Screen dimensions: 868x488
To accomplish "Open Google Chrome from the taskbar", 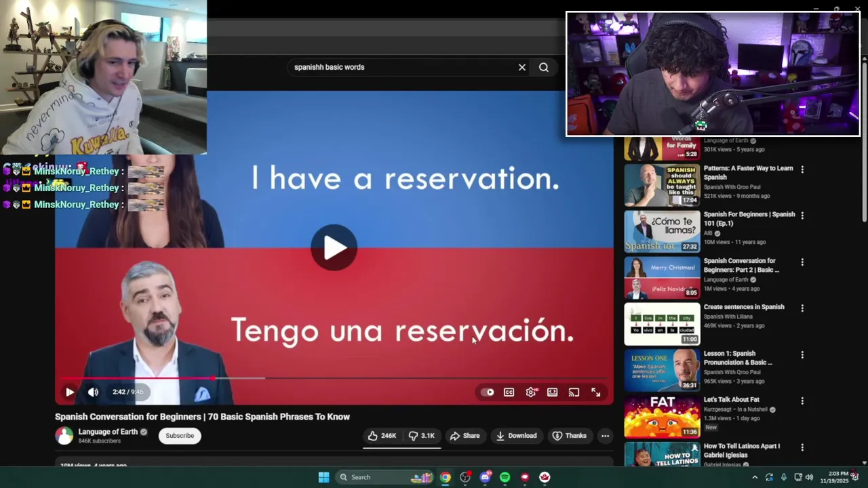I will pos(445,477).
